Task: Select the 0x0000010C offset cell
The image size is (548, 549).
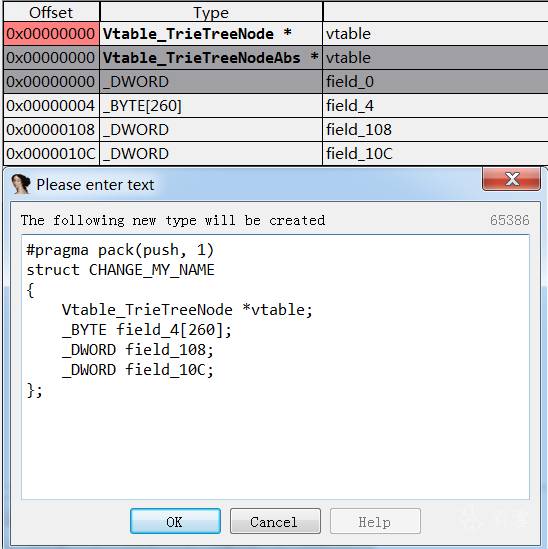Action: tap(51, 154)
